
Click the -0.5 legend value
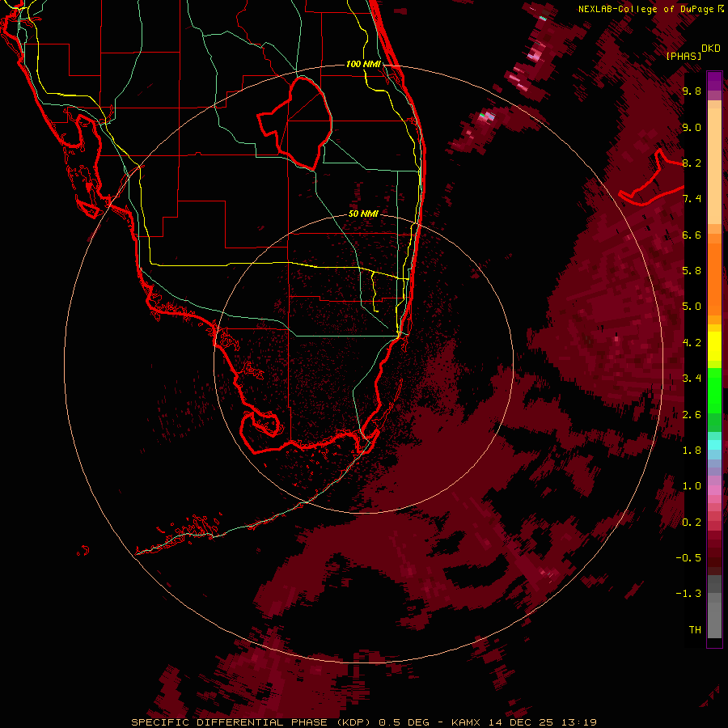coord(688,558)
